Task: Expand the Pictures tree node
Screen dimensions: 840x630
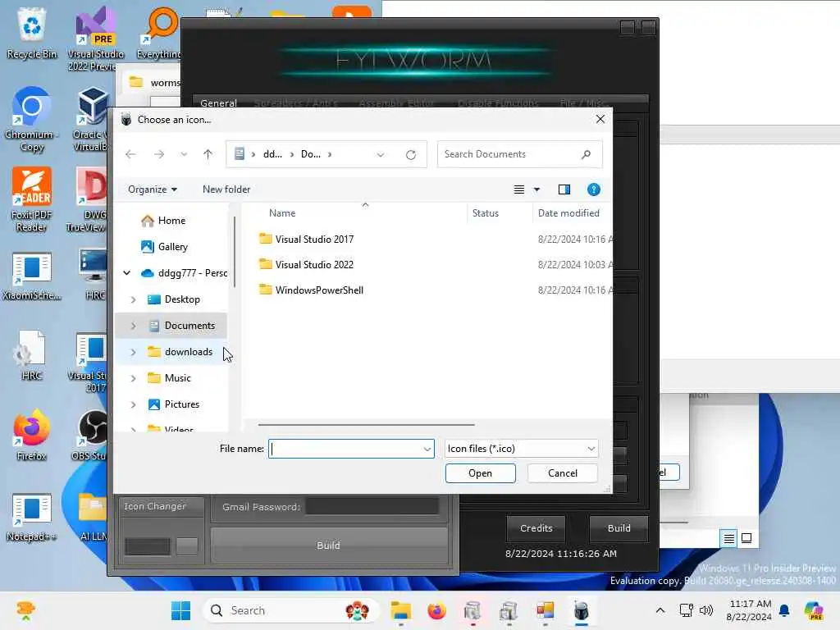Action: coord(134,404)
